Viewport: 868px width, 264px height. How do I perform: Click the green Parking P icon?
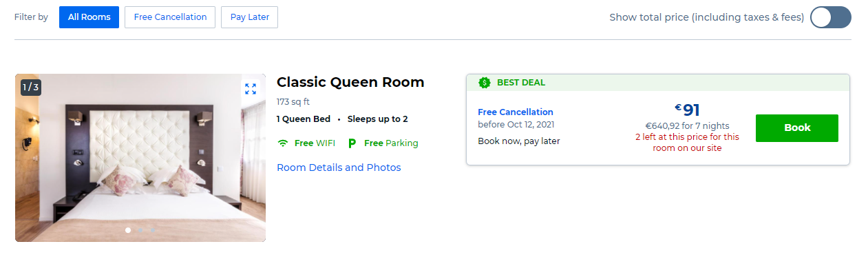(x=352, y=143)
